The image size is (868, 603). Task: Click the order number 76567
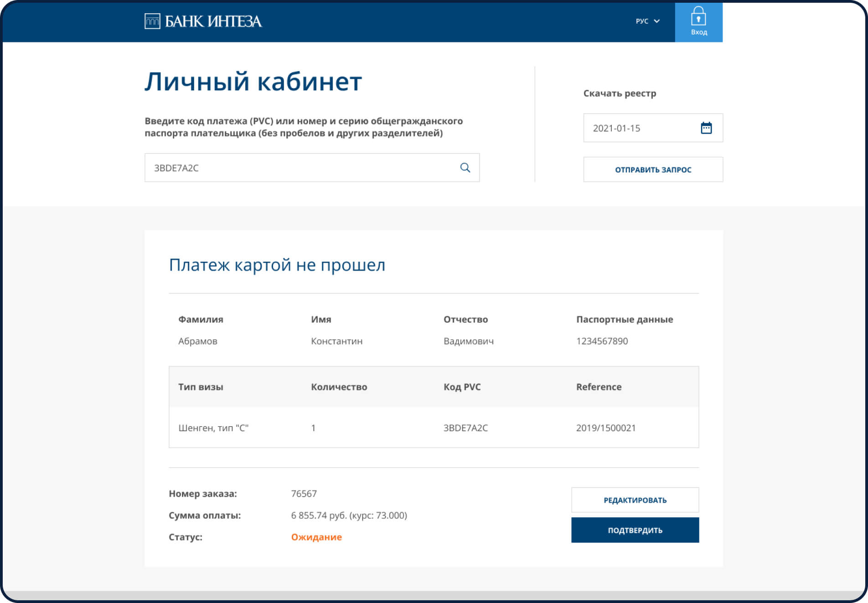point(304,494)
